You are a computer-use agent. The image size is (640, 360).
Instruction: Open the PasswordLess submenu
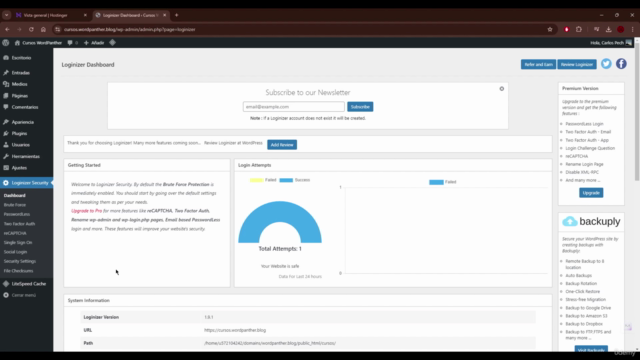17,214
